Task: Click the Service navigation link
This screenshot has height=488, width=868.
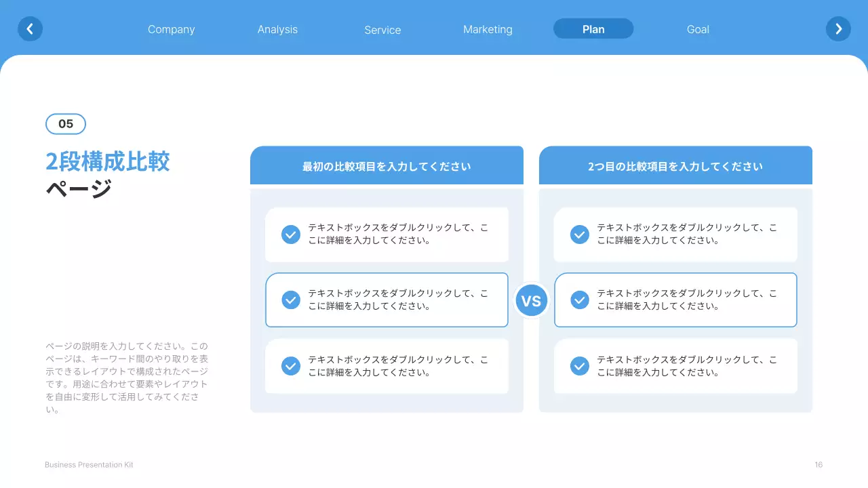Action: pos(382,30)
